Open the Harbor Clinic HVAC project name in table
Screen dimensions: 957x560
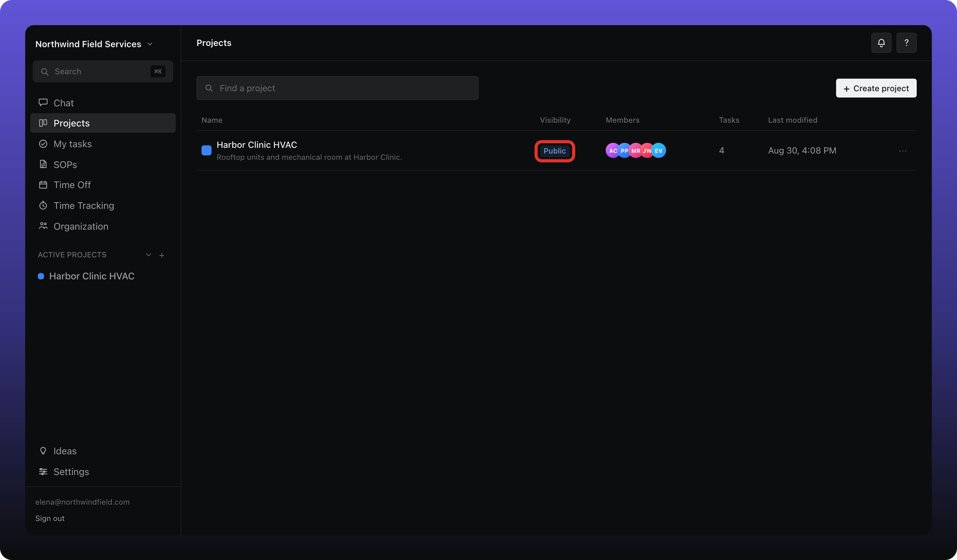(257, 145)
